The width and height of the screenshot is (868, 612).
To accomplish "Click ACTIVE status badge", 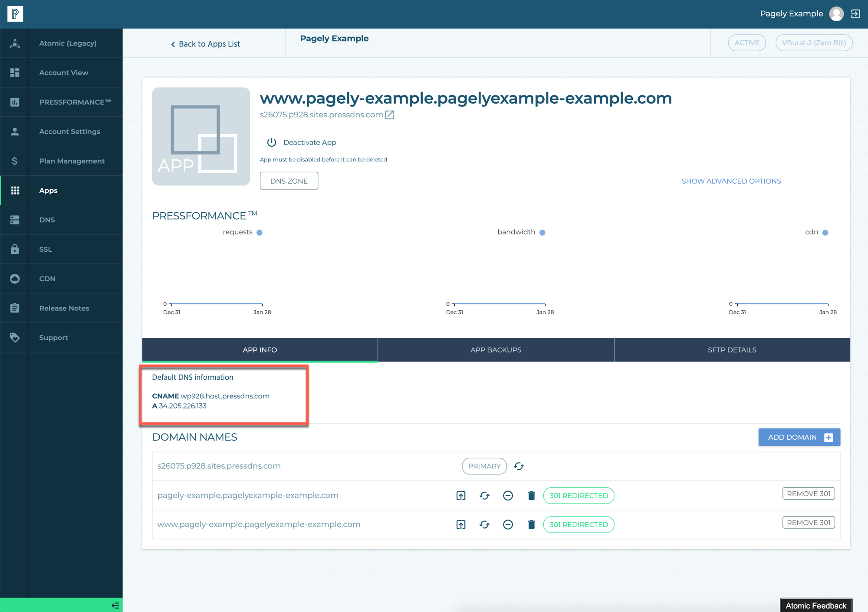I will (x=747, y=43).
